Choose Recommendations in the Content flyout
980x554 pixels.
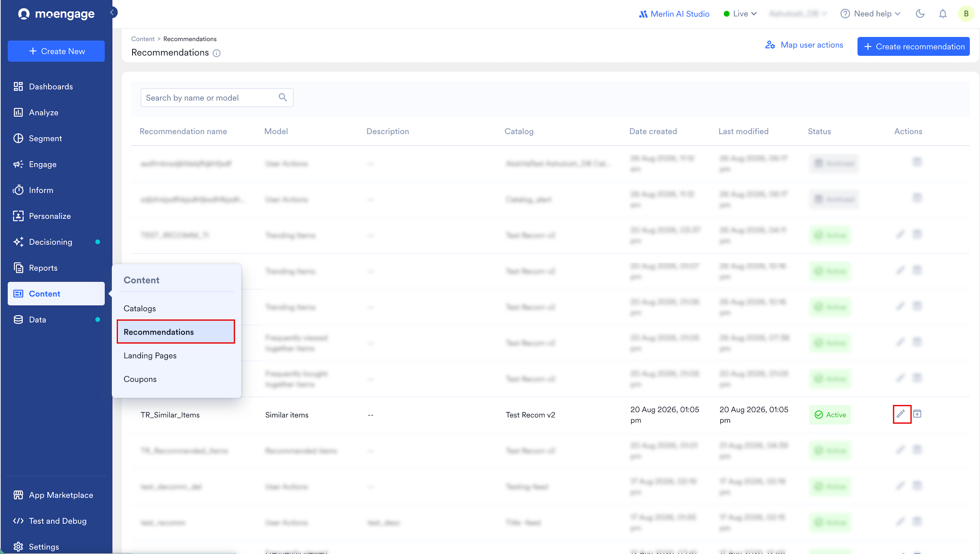tap(176, 332)
